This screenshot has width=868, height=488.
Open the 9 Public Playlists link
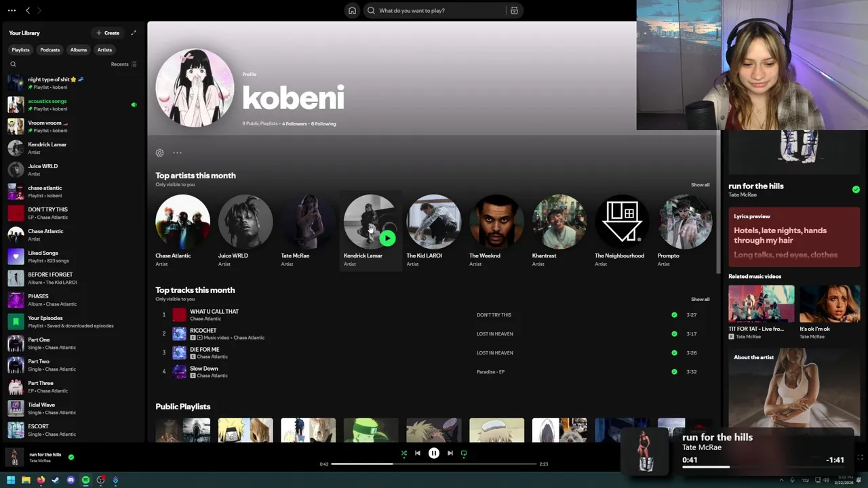point(260,123)
